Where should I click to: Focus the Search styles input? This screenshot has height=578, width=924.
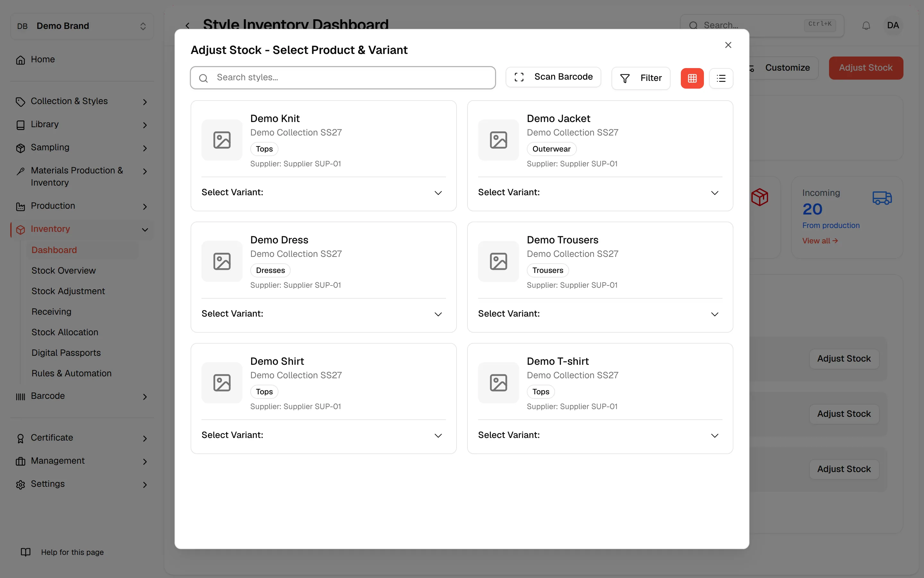[343, 78]
